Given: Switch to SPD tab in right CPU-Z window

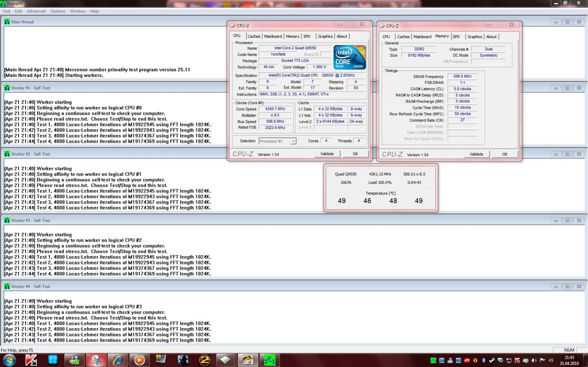Looking at the screenshot, I should click(456, 37).
